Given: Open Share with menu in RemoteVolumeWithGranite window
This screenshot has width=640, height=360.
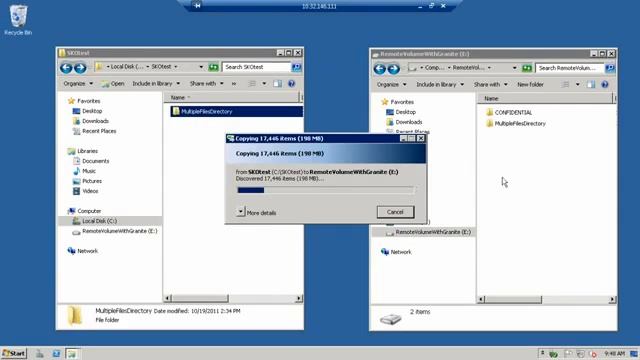Looking at the screenshot, I should tap(491, 84).
